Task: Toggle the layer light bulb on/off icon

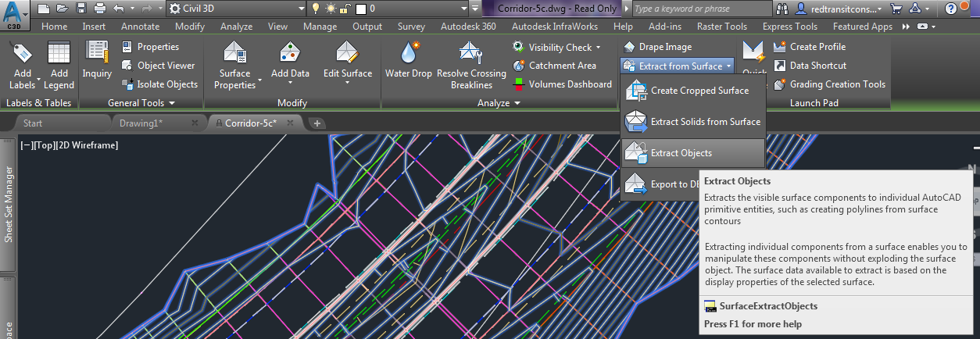Action: pyautogui.click(x=316, y=9)
